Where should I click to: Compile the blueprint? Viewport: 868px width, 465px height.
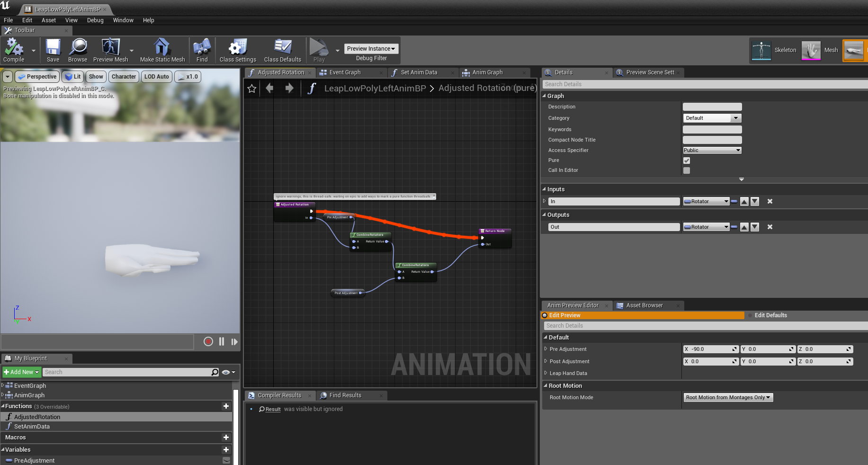(x=14, y=50)
